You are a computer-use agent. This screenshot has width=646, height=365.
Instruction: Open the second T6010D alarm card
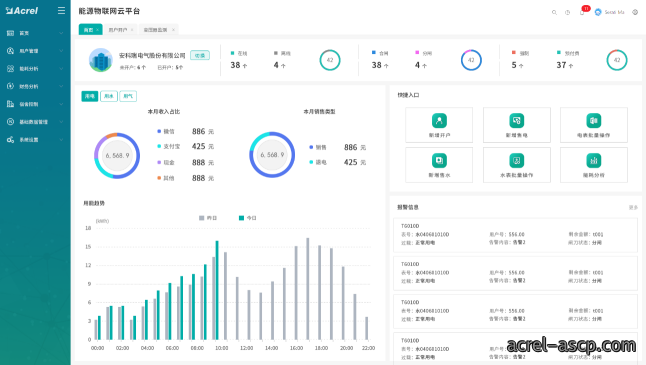(515, 273)
